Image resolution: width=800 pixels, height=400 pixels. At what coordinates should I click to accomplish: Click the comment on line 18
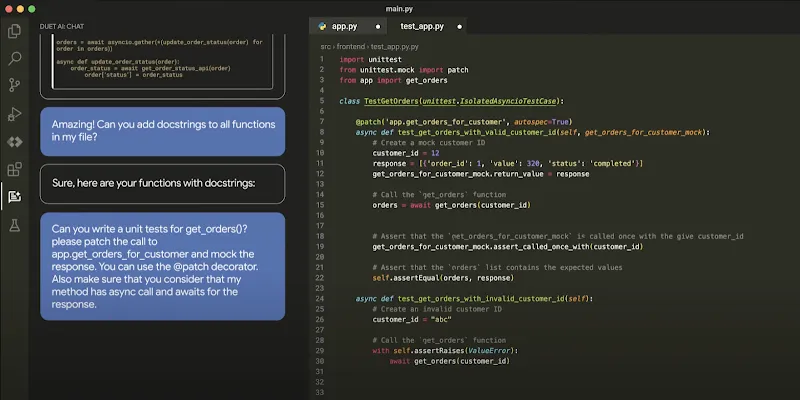[x=558, y=236]
